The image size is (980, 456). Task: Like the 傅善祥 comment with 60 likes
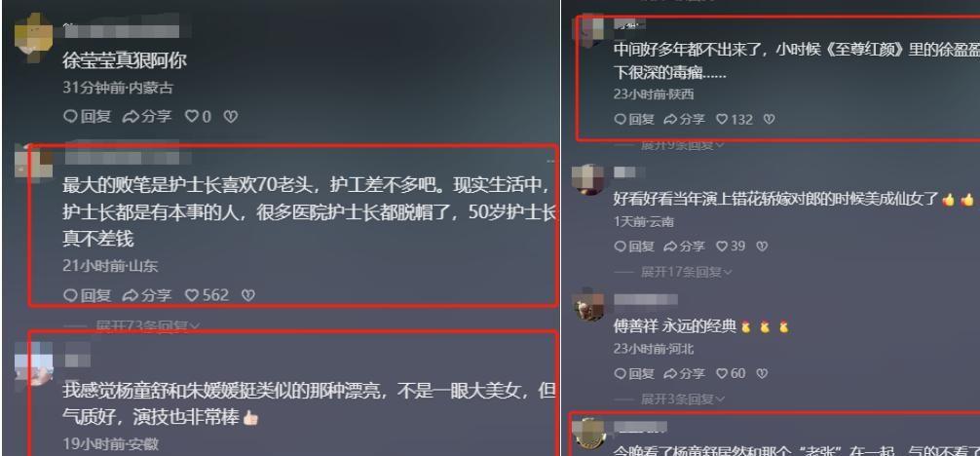[731, 373]
